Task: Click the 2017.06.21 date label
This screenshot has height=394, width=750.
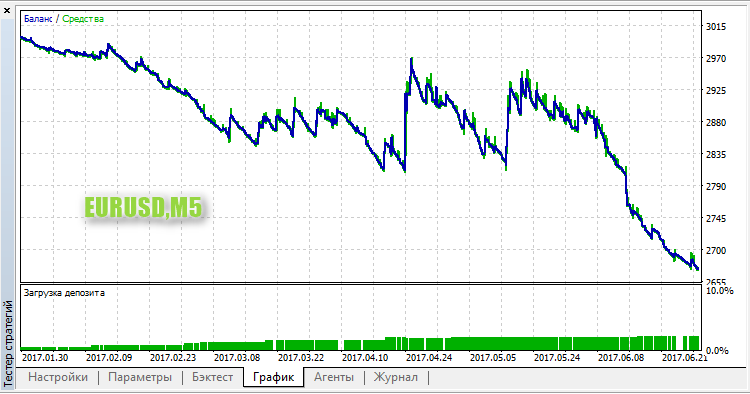Action: [684, 358]
